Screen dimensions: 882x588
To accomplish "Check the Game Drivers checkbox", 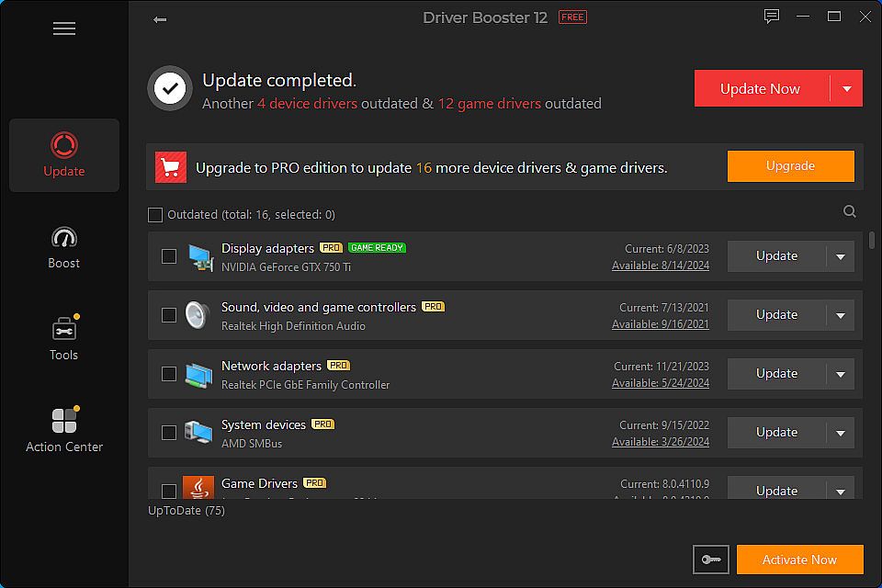I will (x=169, y=491).
